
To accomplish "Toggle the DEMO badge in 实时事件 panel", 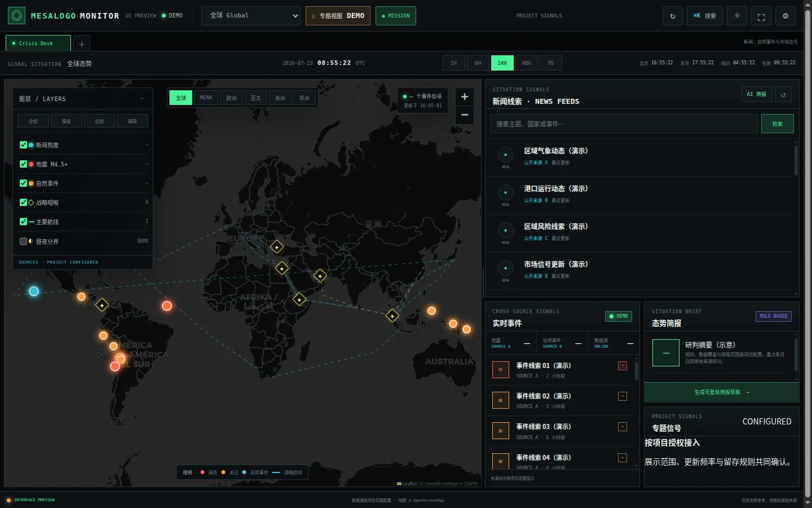I will (619, 316).
